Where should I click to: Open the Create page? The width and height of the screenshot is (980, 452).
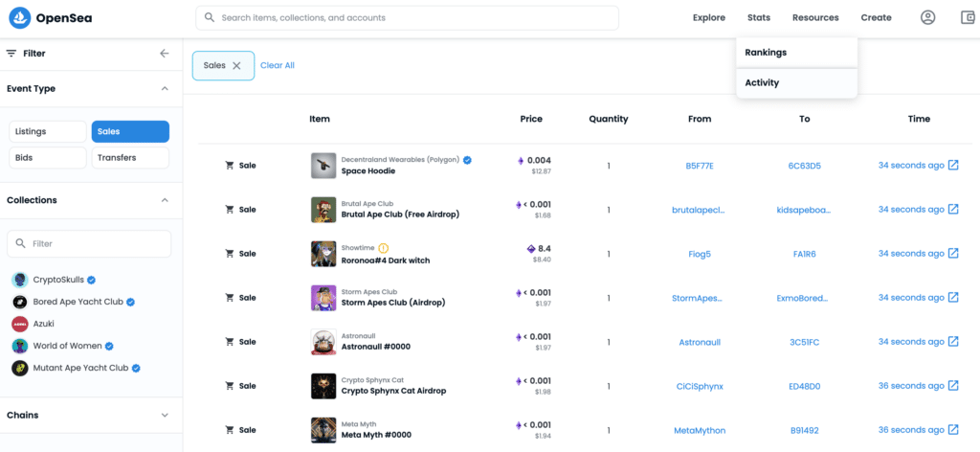click(x=877, y=17)
